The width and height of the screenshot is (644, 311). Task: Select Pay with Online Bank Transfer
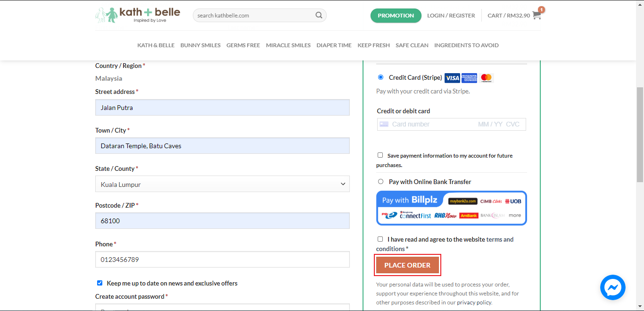[381, 182]
